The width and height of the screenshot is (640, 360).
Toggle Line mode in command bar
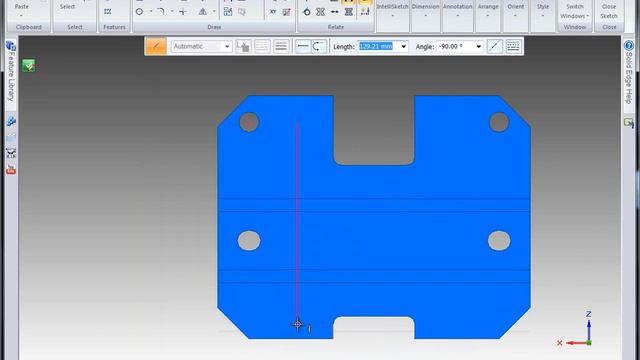tap(303, 46)
